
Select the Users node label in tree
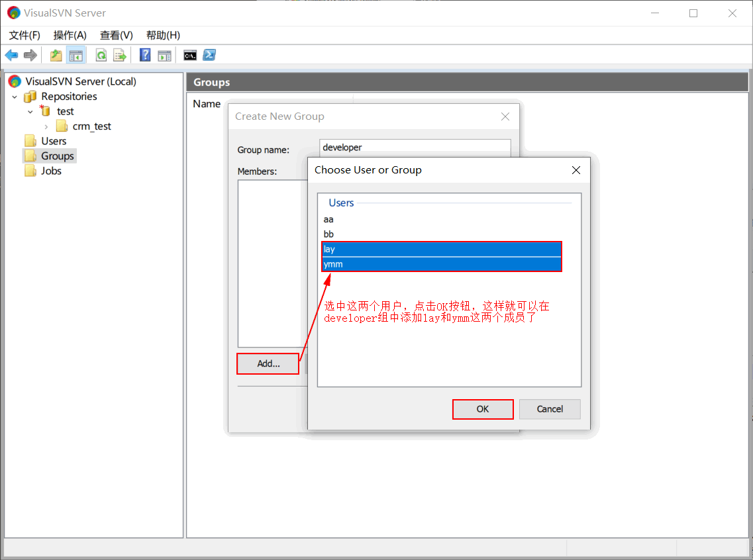pyautogui.click(x=54, y=141)
